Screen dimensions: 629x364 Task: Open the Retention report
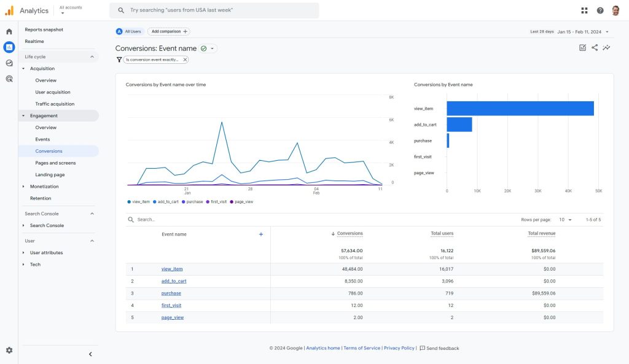tap(41, 198)
